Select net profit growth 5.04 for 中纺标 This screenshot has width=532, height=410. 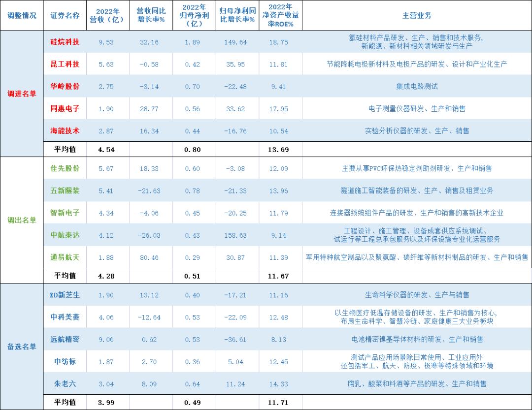point(235,362)
